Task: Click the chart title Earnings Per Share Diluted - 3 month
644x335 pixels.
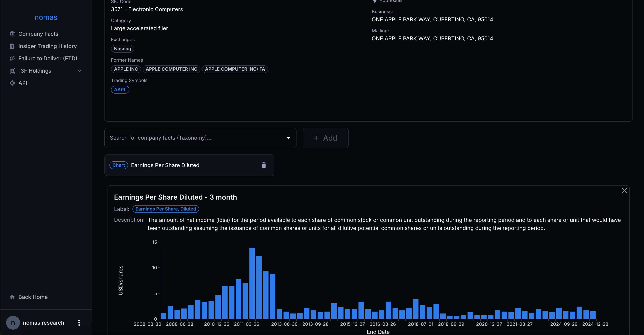Action: [x=175, y=197]
